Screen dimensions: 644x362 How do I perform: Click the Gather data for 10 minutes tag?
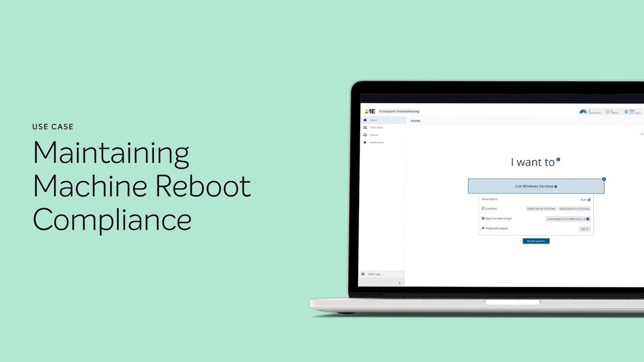(x=541, y=209)
